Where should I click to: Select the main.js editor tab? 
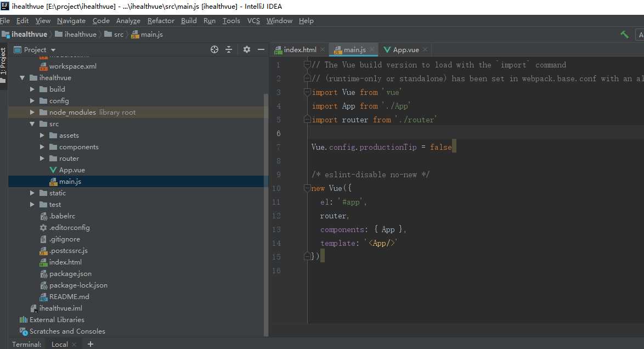(x=354, y=50)
